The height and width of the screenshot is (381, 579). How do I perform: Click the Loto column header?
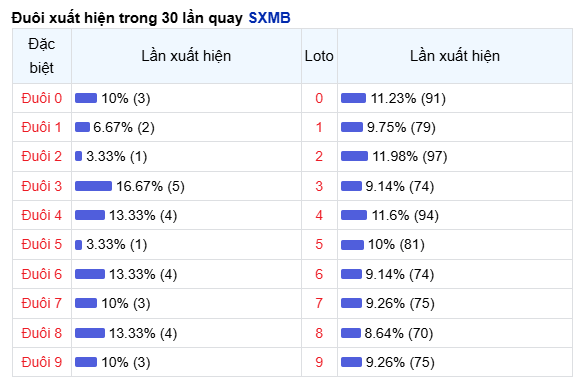[319, 56]
